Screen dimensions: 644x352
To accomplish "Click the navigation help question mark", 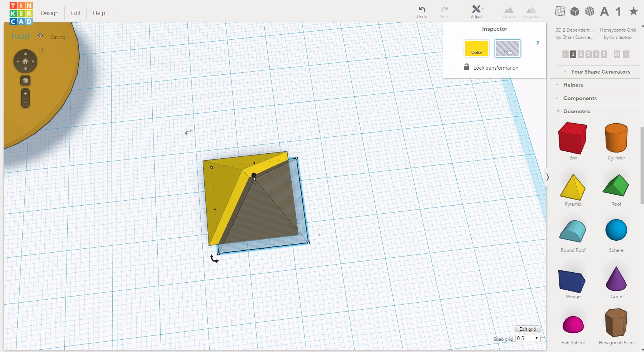I will pyautogui.click(x=42, y=50).
